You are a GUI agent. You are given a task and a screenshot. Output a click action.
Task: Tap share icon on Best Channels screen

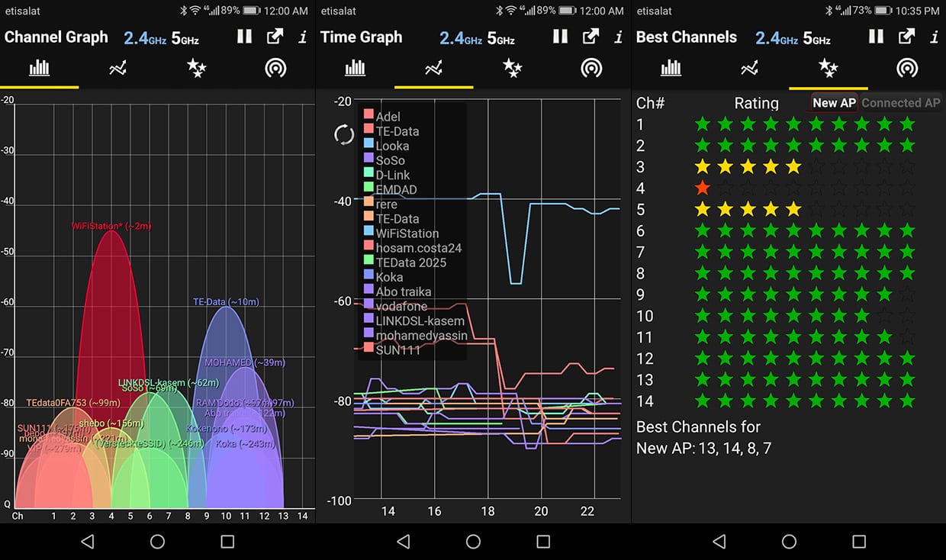[906, 37]
